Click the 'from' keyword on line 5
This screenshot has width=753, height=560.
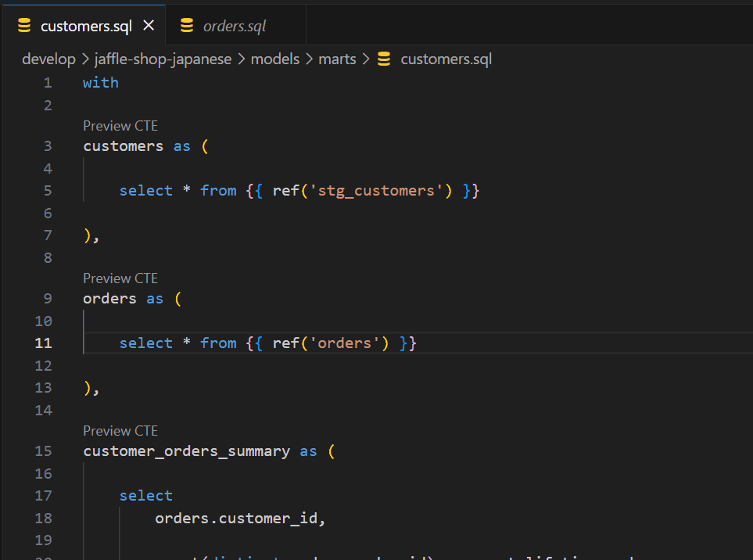tap(218, 191)
